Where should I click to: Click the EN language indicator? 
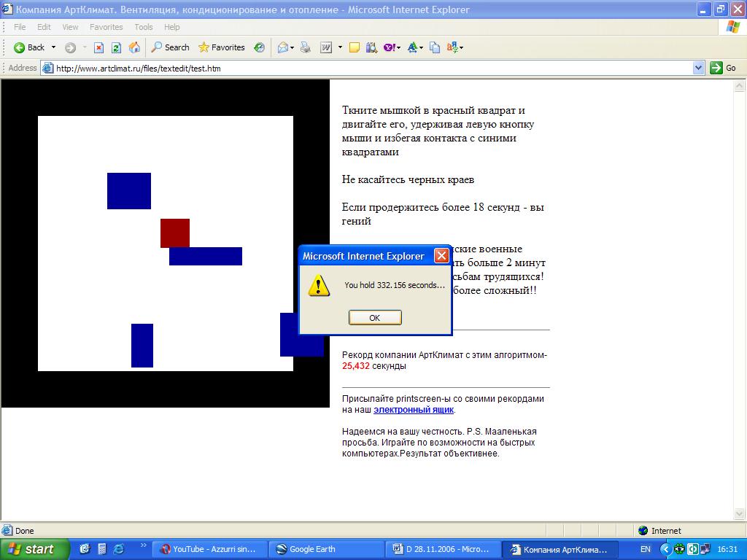645,549
